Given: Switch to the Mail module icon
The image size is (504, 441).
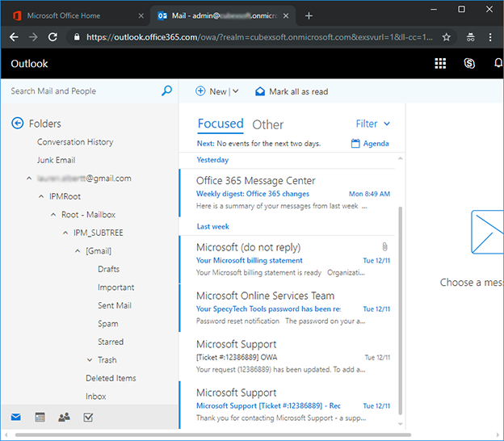Looking at the screenshot, I should tap(16, 418).
